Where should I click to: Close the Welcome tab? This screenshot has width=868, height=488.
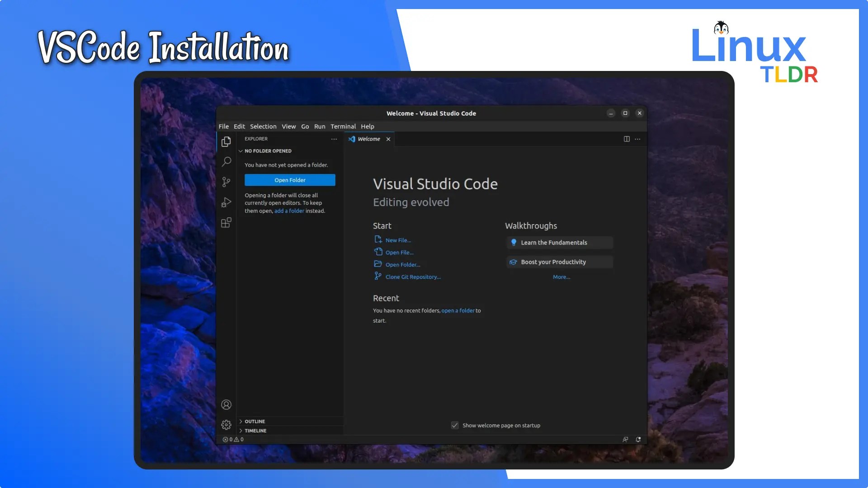click(x=388, y=139)
